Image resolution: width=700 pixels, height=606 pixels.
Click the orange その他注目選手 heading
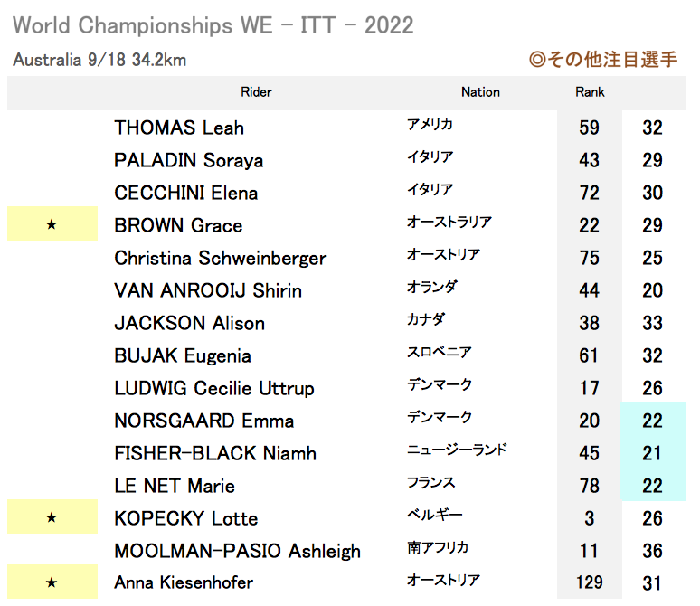click(603, 59)
